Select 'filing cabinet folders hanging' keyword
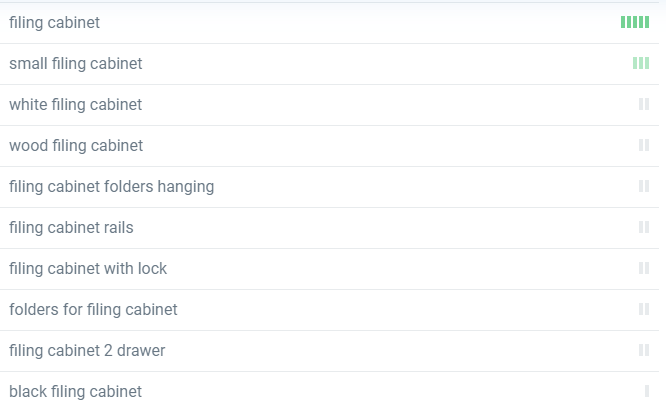The width and height of the screenshot is (666, 409). click(x=111, y=186)
